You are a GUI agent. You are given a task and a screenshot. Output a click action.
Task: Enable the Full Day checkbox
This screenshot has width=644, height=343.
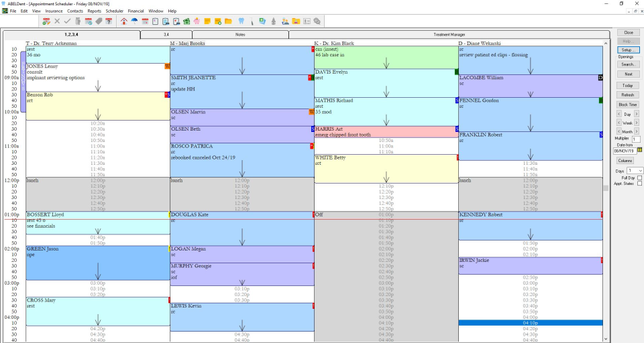point(639,178)
